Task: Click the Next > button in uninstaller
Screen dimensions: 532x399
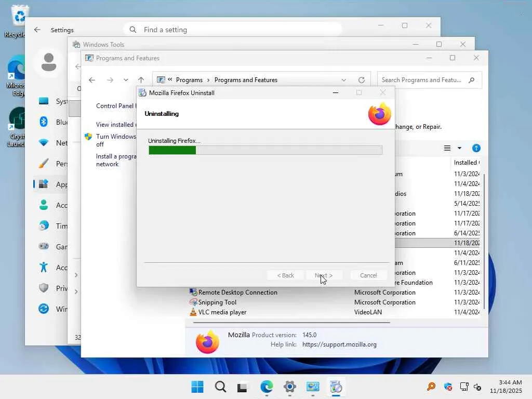Action: pos(323,275)
